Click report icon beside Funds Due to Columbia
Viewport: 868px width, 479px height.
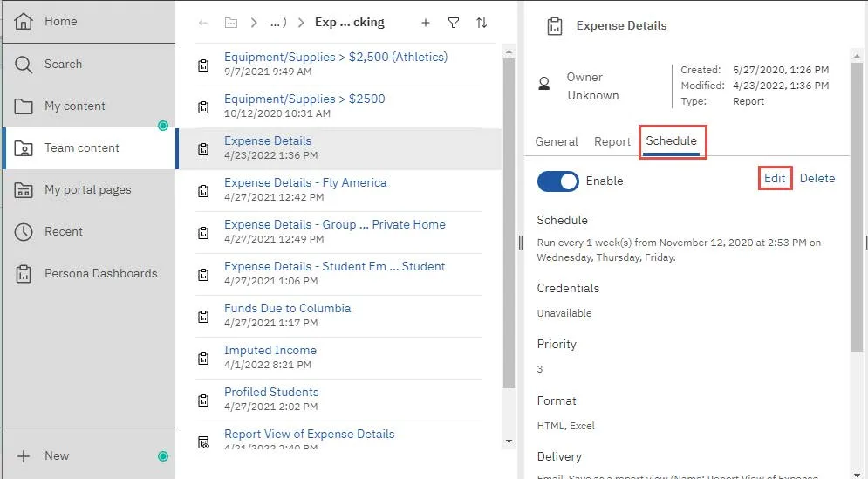click(x=203, y=316)
